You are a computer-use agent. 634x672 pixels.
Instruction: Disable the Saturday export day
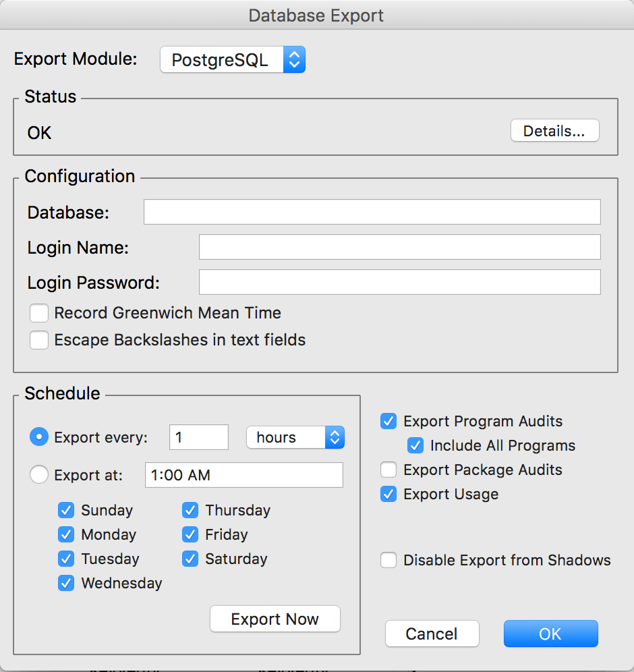coord(190,559)
